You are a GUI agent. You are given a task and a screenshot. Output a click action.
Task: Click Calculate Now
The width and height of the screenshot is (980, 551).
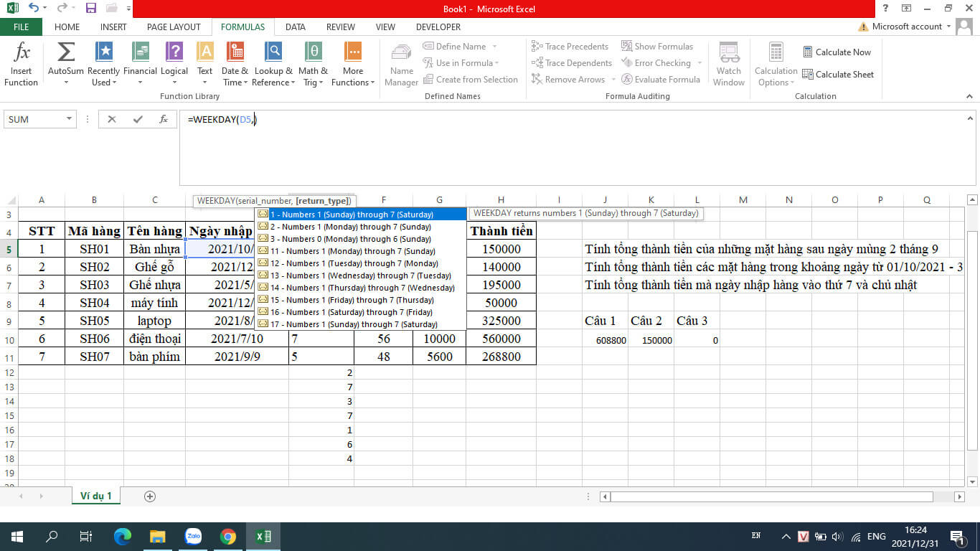pyautogui.click(x=837, y=52)
